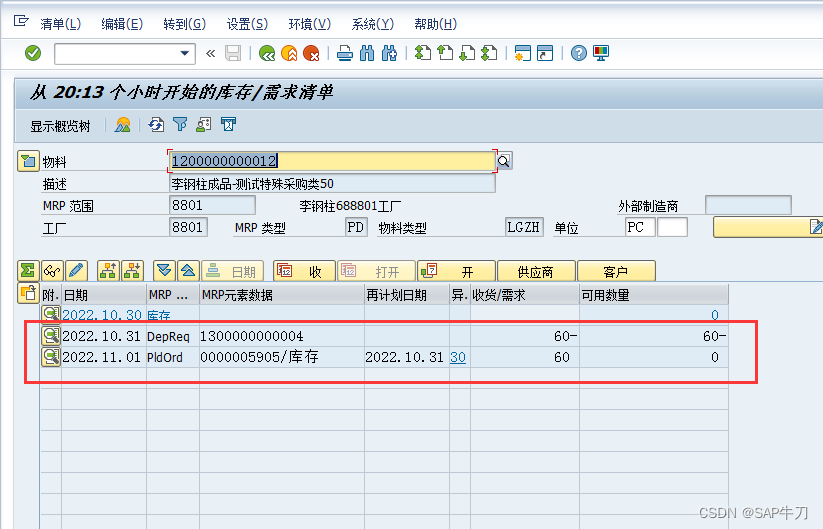The height and width of the screenshot is (529, 823).
Task: Click the 日期 button in the list toolbar
Action: click(233, 271)
